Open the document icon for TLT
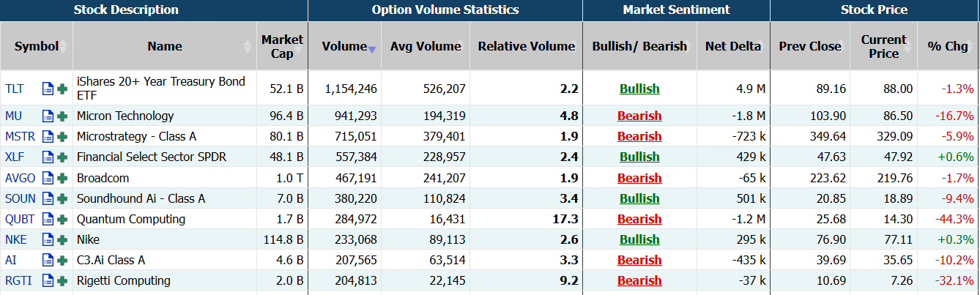Viewport: 980px width, 295px height. 48,89
